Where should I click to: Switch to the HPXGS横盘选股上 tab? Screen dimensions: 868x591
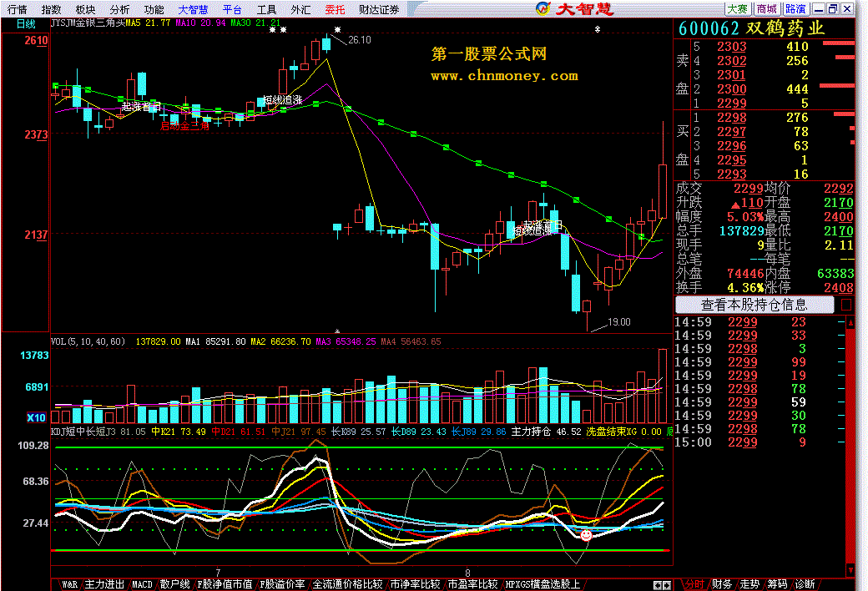point(542,584)
